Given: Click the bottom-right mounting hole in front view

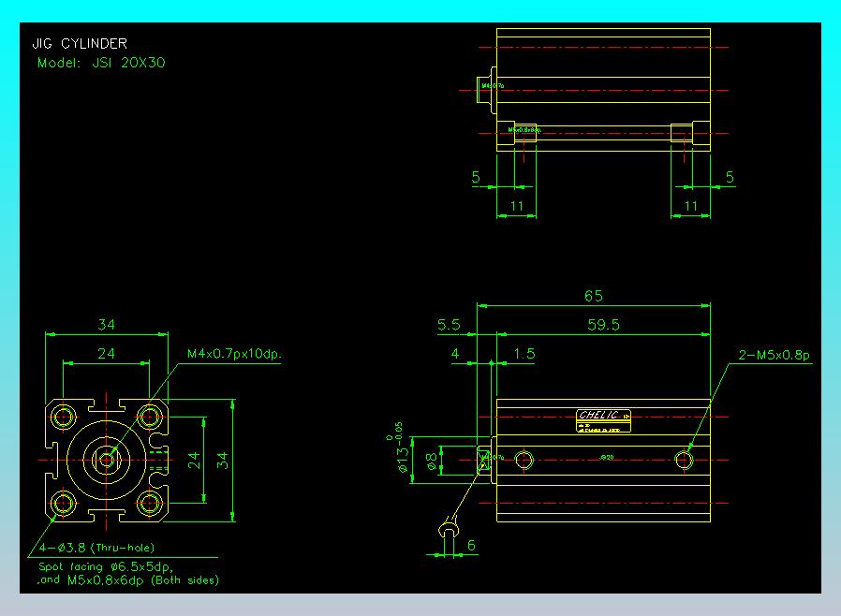Looking at the screenshot, I should [149, 504].
